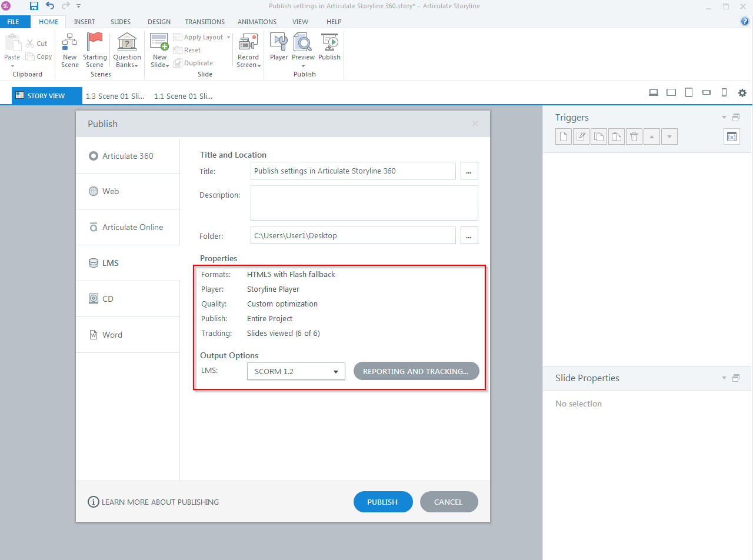Click the gear settings icon
This screenshot has width=753, height=560.
tap(742, 93)
